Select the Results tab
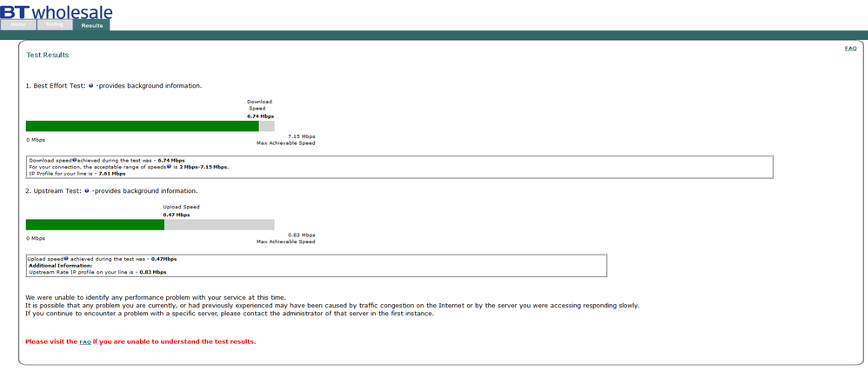 coord(91,25)
